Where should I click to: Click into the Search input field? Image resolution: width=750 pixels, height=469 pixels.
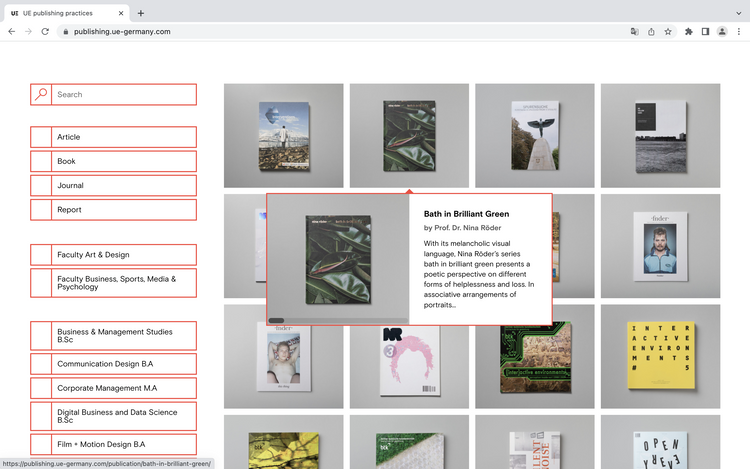124,94
